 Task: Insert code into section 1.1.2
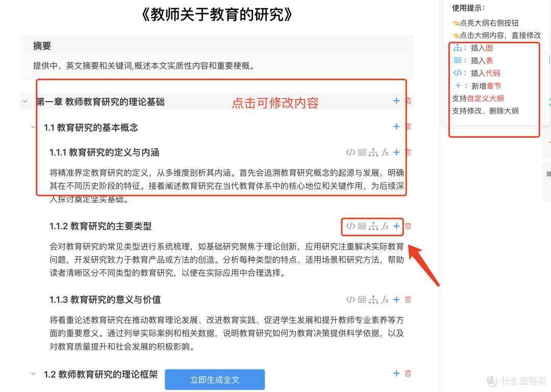click(350, 226)
